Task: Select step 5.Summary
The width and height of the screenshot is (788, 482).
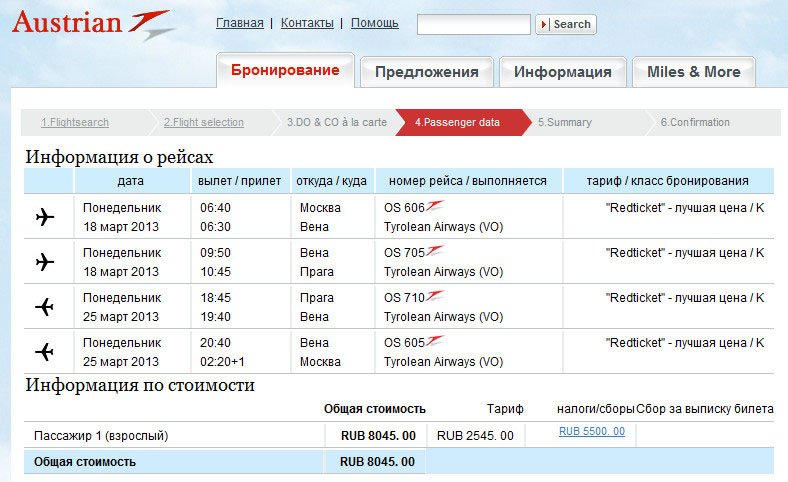Action: coord(565,122)
